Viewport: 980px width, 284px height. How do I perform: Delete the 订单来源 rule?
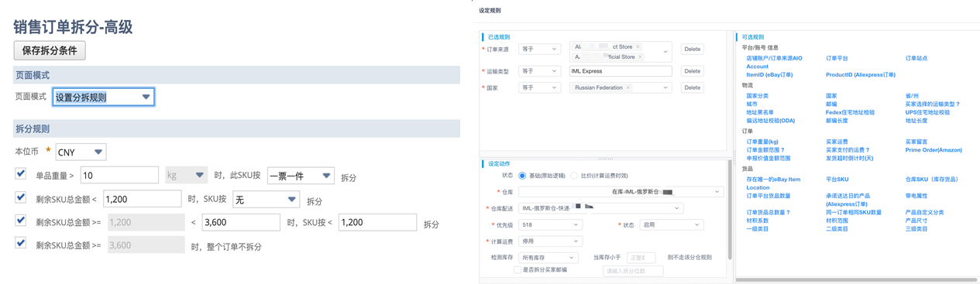[692, 49]
